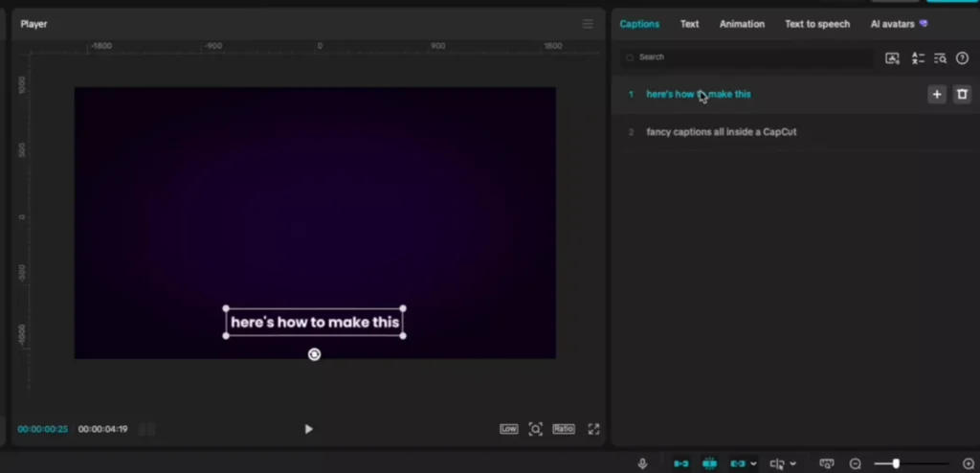Viewport: 980px width, 473px height.
Task: Add a caption line with plus icon
Action: (x=937, y=94)
